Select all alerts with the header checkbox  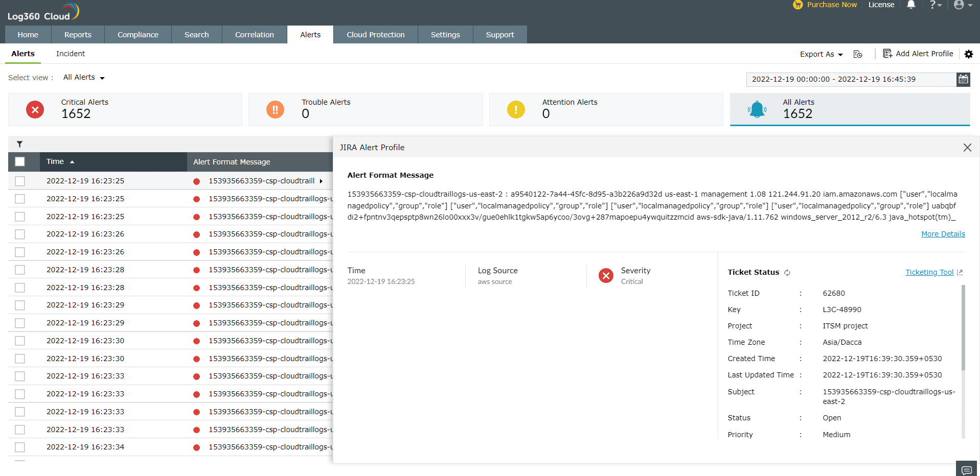pos(19,161)
